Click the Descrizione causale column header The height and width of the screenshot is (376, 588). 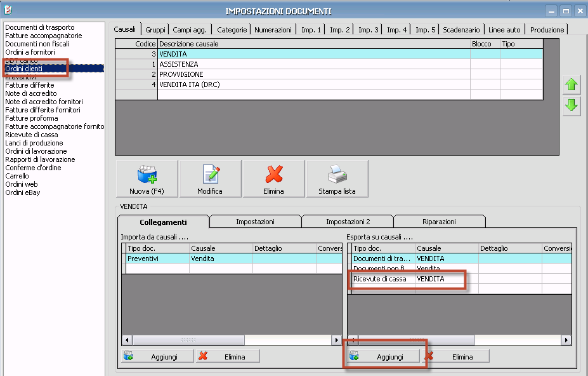pos(314,44)
